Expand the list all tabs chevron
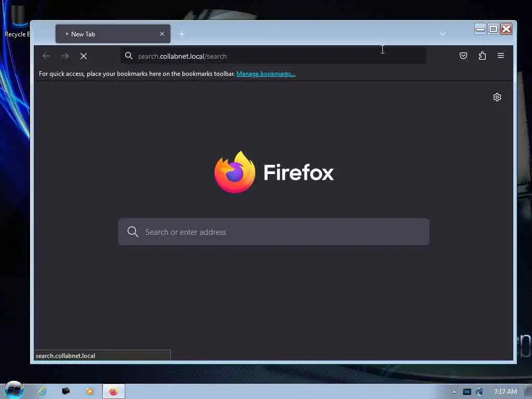The height and width of the screenshot is (399, 532). (442, 34)
